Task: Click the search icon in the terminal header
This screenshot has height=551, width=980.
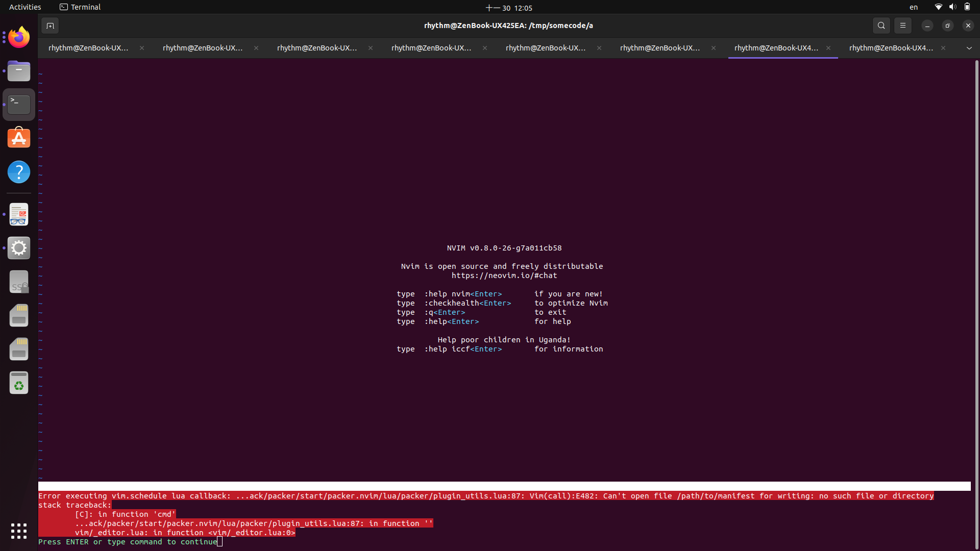Action: coord(881,25)
